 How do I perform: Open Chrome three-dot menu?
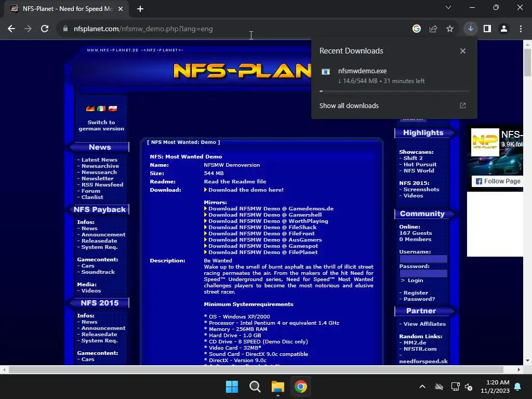pos(521,29)
